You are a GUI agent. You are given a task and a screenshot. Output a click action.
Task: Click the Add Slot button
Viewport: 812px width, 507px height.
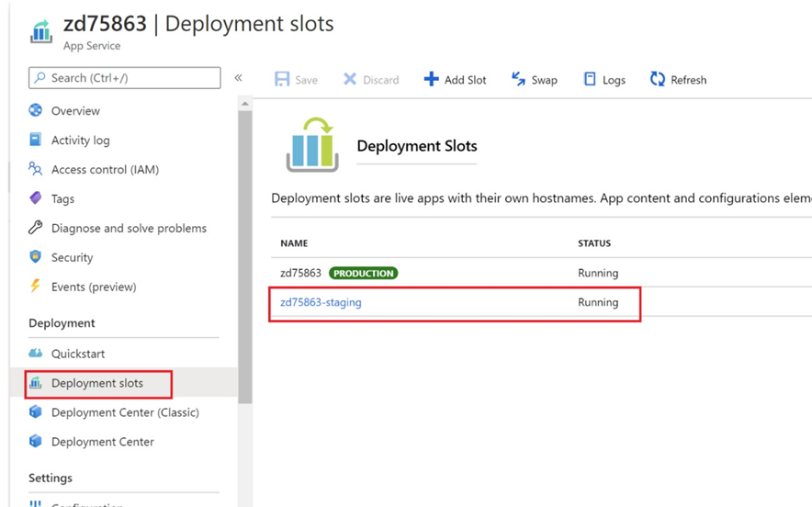coord(455,80)
